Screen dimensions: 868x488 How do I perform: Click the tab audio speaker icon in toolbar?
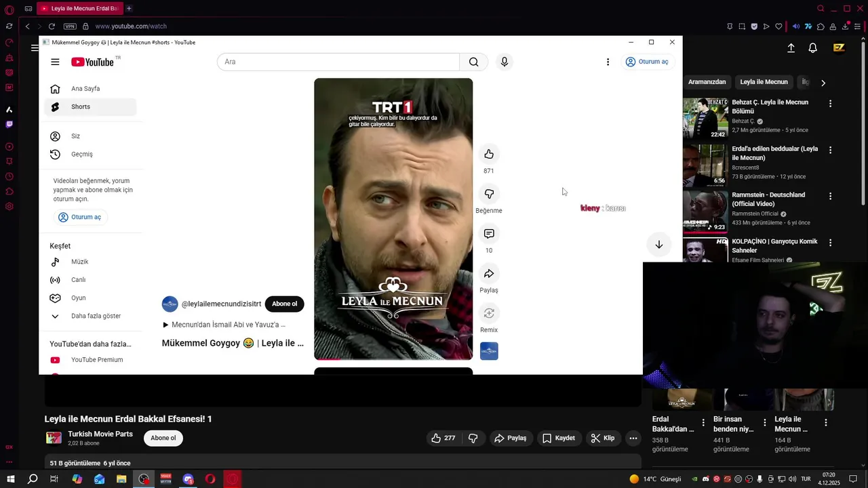796,26
